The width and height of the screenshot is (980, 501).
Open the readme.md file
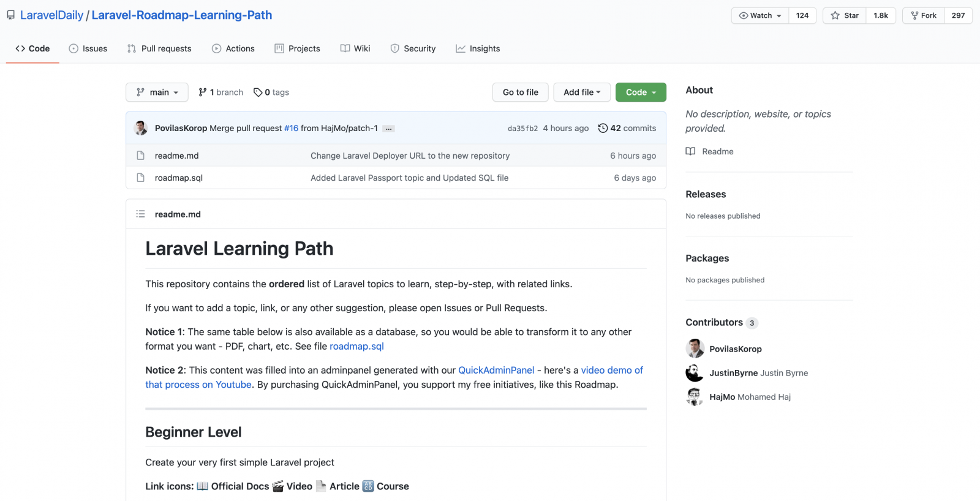pos(176,156)
